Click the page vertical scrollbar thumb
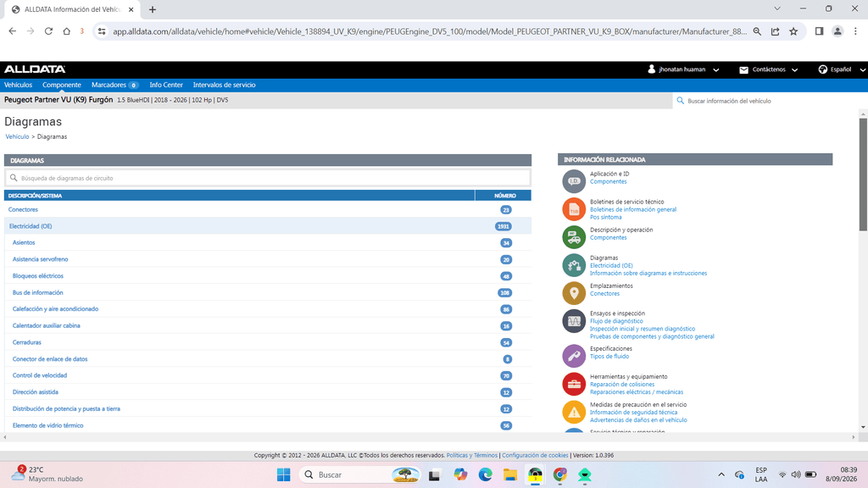Image resolution: width=868 pixels, height=488 pixels. pos(863,175)
